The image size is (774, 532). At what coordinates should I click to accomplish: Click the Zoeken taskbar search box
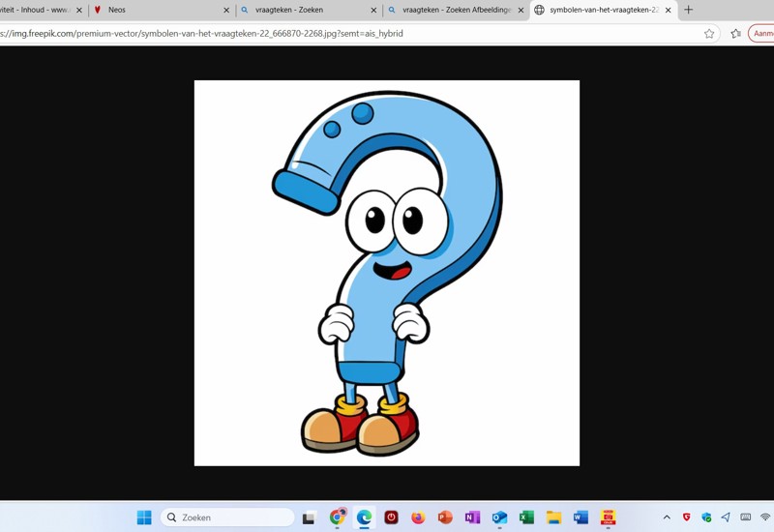tap(227, 517)
